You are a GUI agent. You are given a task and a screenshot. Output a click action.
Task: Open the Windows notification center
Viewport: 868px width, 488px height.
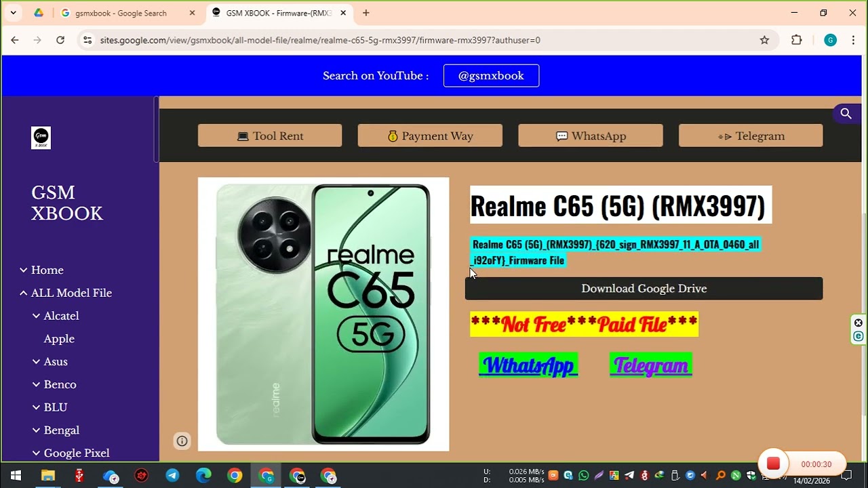846,476
